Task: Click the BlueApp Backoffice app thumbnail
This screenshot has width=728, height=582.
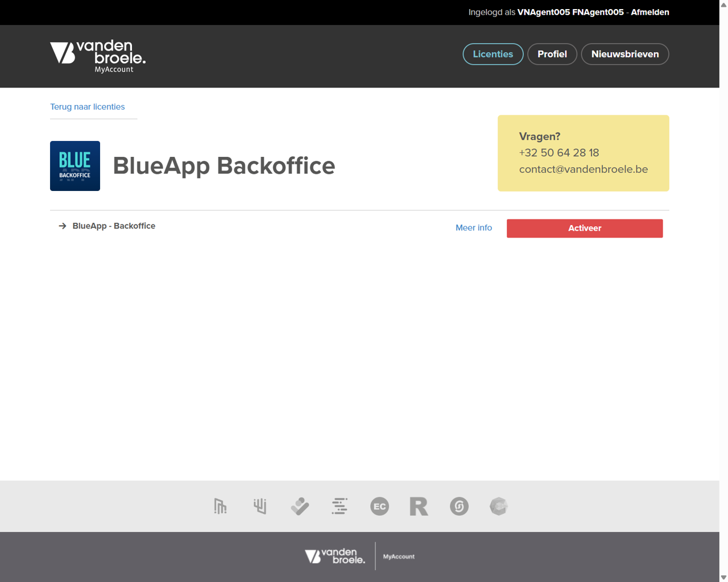Action: pos(75,166)
